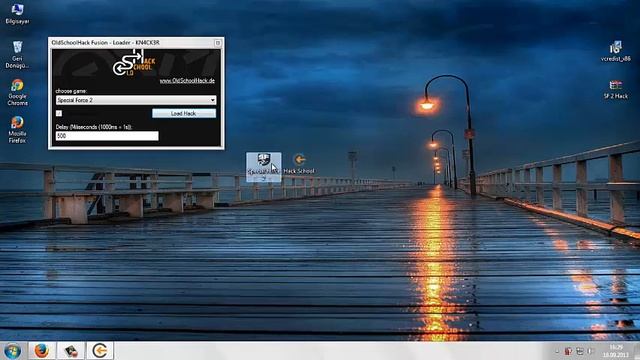Viewport: 640px width, 360px height.
Task: Open the Geri Dönüşüm recycle bin icon
Action: point(17,54)
